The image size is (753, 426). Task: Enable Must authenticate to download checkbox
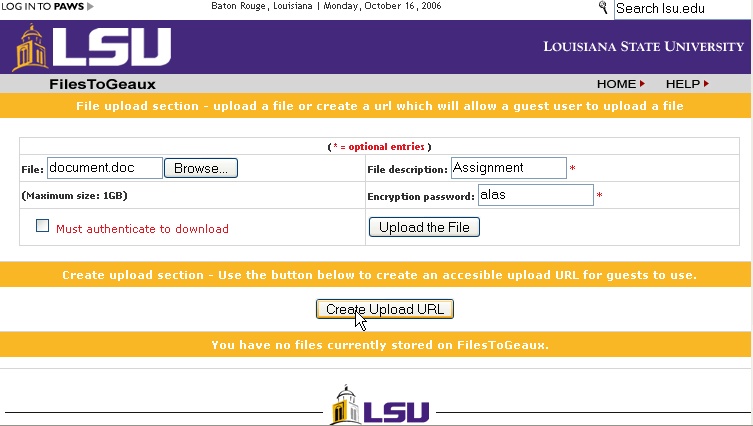(42, 226)
